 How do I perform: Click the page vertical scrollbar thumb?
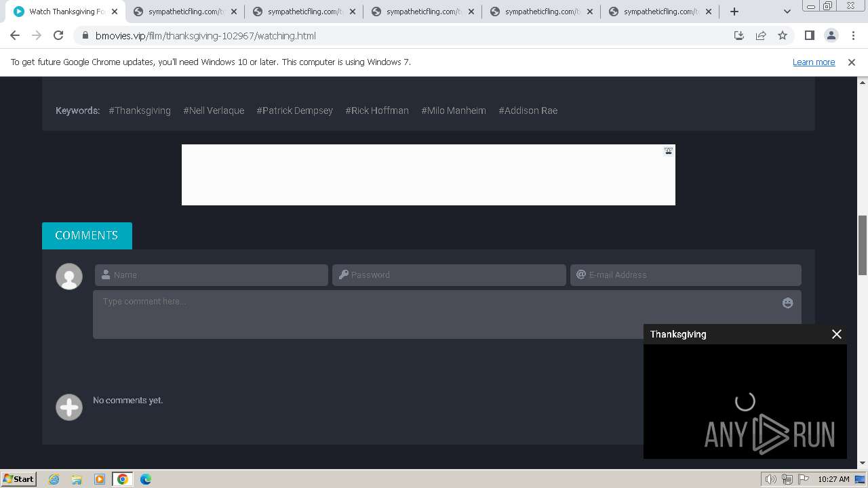point(863,245)
